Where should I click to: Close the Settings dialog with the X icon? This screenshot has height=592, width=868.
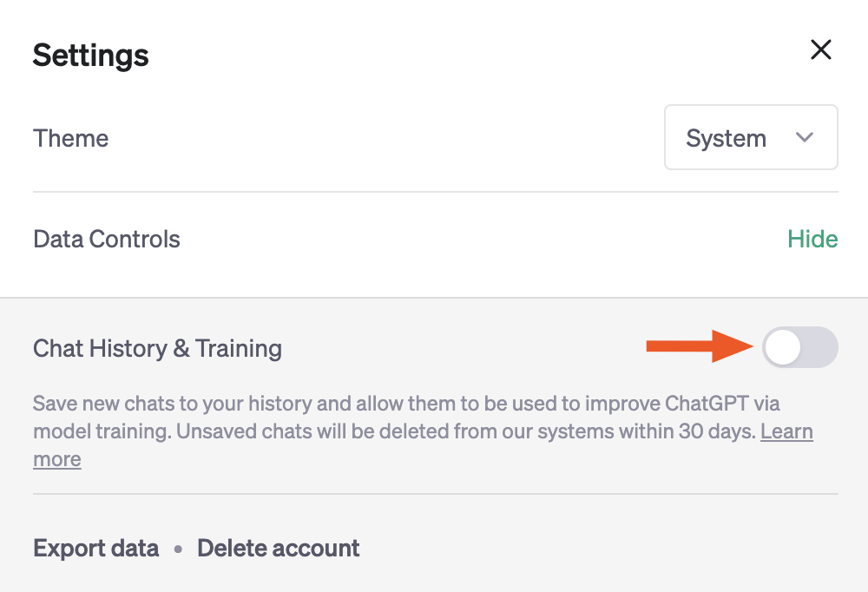click(820, 49)
